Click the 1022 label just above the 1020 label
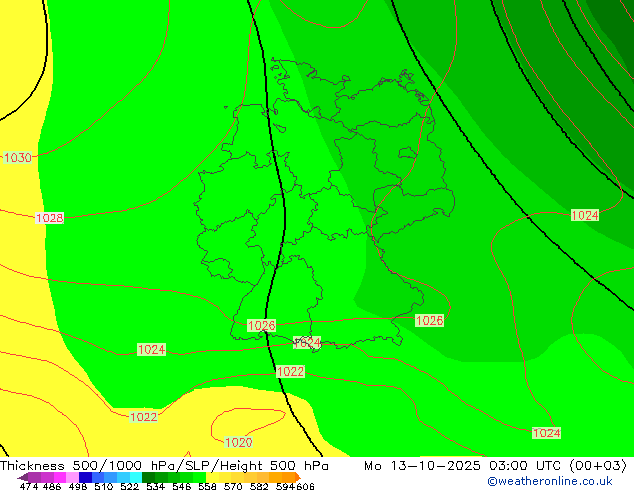This screenshot has width=634, height=490. tap(144, 417)
